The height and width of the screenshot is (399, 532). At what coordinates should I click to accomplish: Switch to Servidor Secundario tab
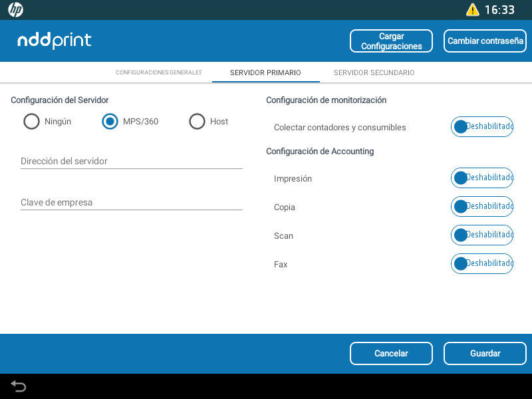point(374,72)
